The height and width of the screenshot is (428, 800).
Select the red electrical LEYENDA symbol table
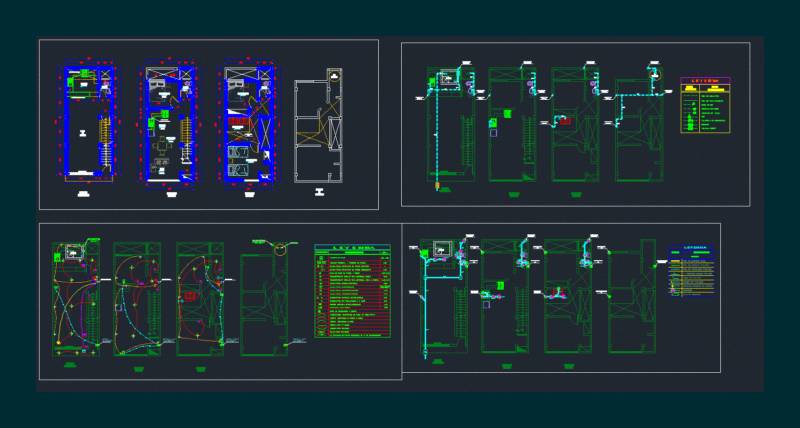pyautogui.click(x=353, y=291)
